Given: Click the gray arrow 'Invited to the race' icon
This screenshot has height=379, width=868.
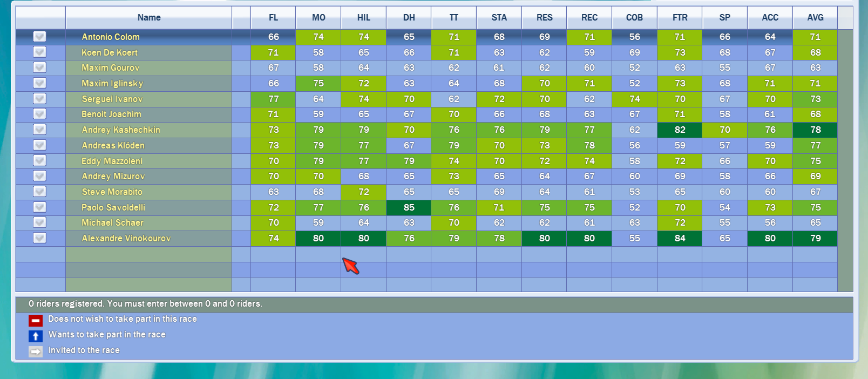Looking at the screenshot, I should point(36,351).
